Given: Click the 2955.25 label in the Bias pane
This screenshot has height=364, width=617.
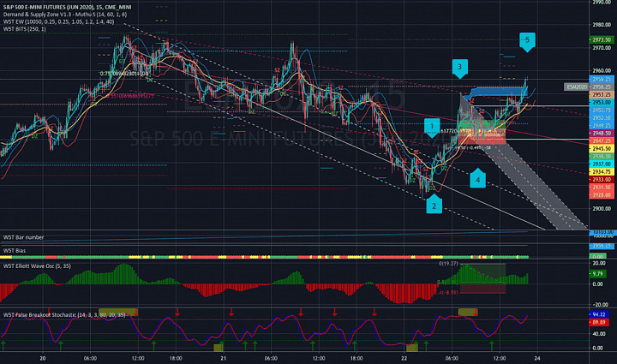Looking at the screenshot, I should point(602,246).
